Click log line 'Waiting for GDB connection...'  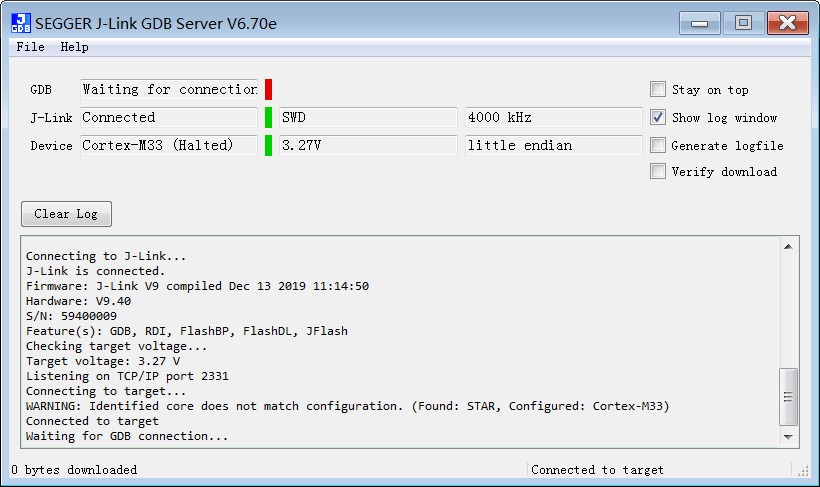[x=127, y=436]
